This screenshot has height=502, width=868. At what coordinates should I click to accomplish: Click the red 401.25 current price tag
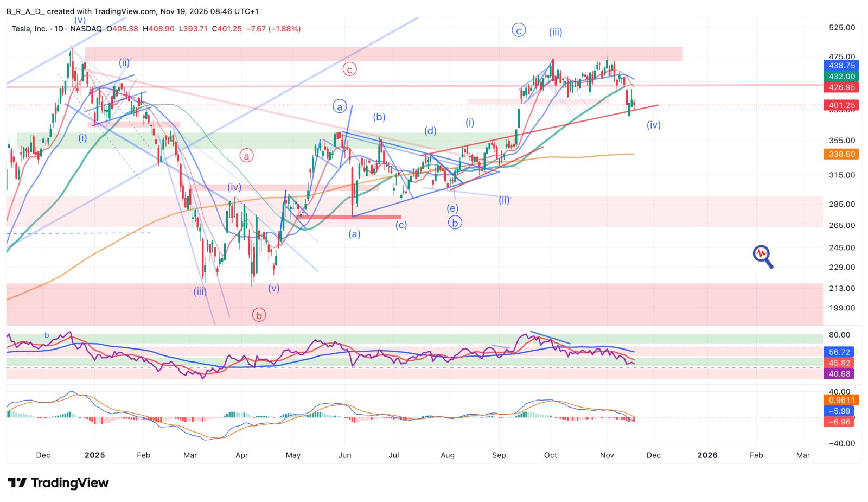[841, 105]
